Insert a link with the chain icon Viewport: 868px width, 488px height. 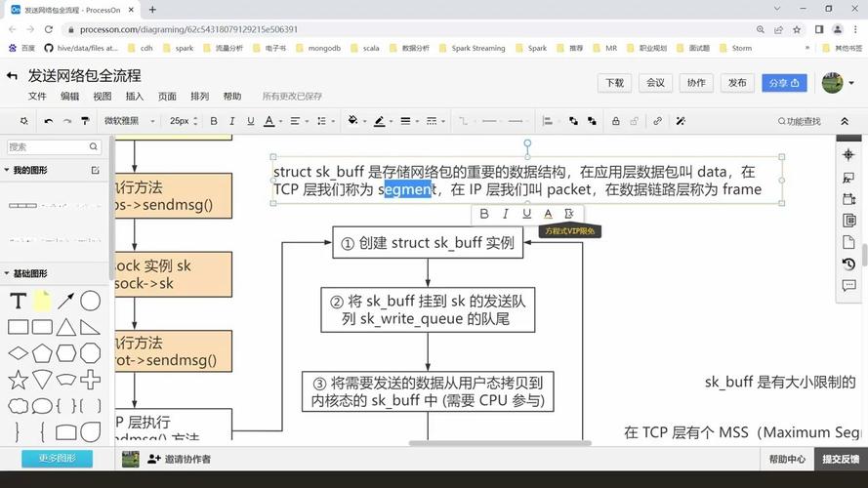657,121
